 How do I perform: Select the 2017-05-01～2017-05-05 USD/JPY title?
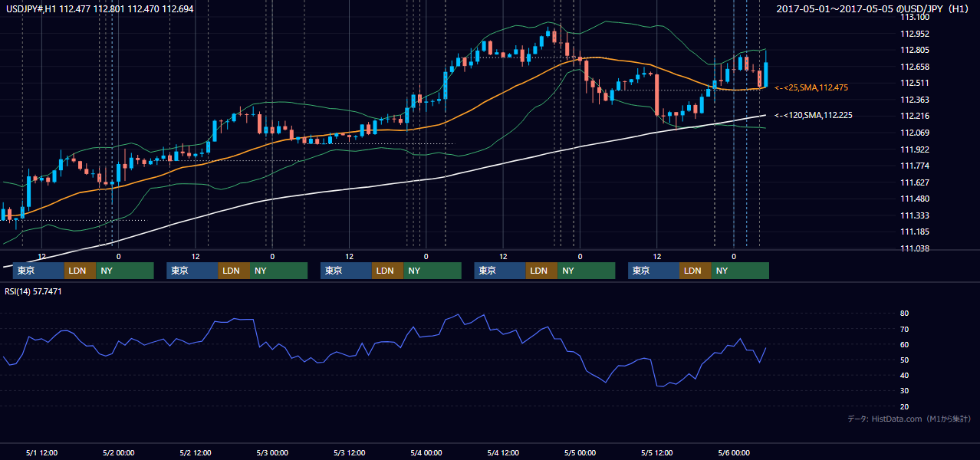874,8
